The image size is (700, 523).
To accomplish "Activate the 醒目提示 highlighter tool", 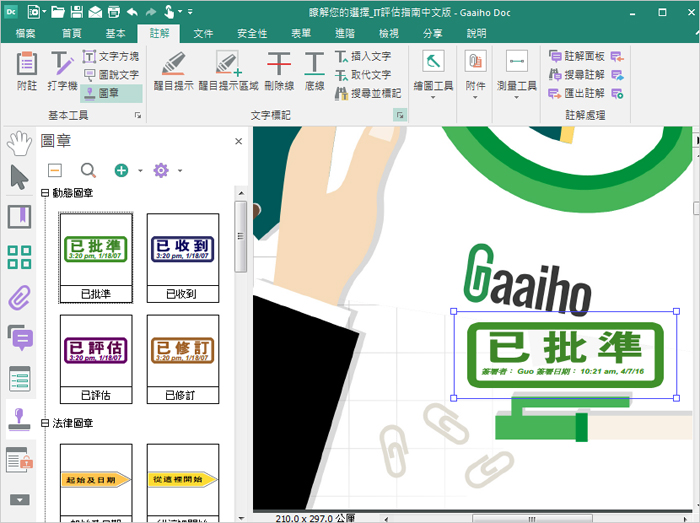I will [x=173, y=71].
